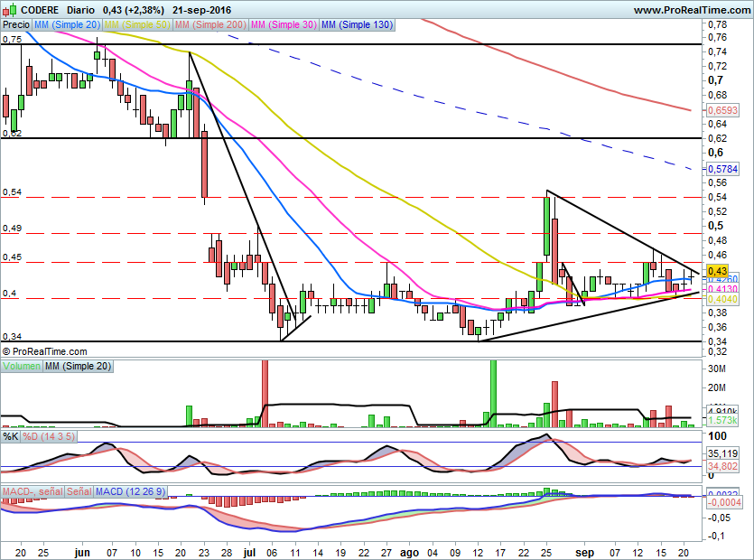Image resolution: width=754 pixels, height=560 pixels.
Task: Select the MM (Simple 30) pink legend
Action: [x=283, y=25]
